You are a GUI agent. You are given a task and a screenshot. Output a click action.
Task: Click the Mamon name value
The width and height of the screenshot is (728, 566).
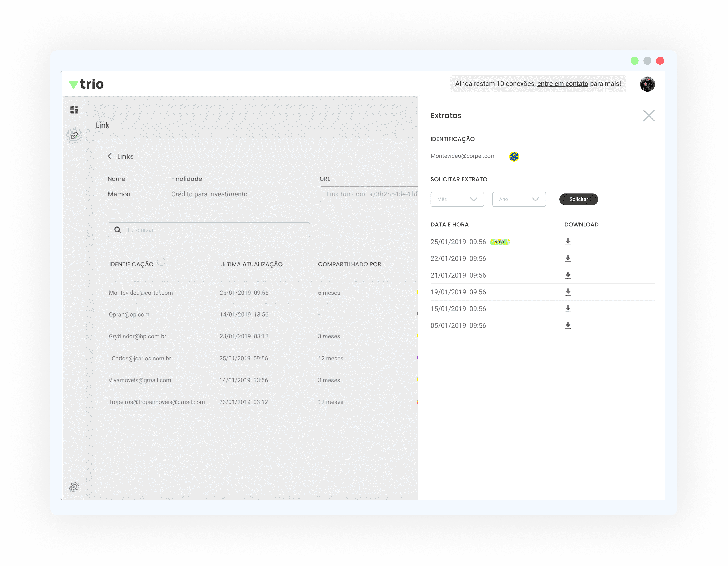(119, 194)
